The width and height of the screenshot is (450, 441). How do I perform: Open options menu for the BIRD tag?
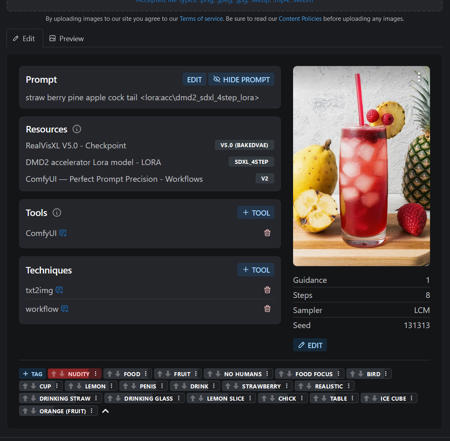tap(386, 374)
